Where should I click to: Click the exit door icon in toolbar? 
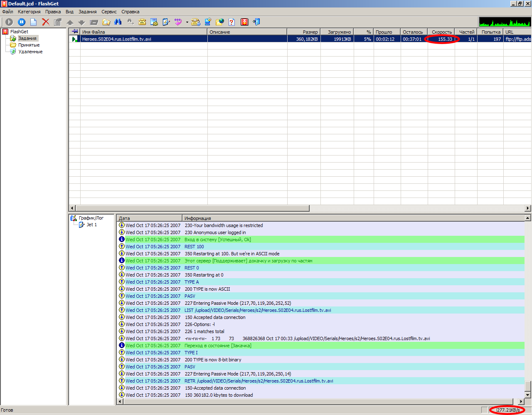(256, 22)
